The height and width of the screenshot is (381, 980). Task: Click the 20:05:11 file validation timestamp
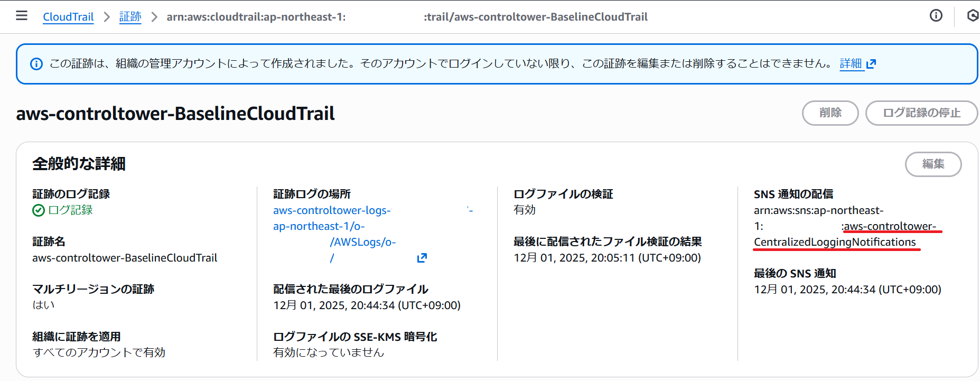click(x=607, y=258)
